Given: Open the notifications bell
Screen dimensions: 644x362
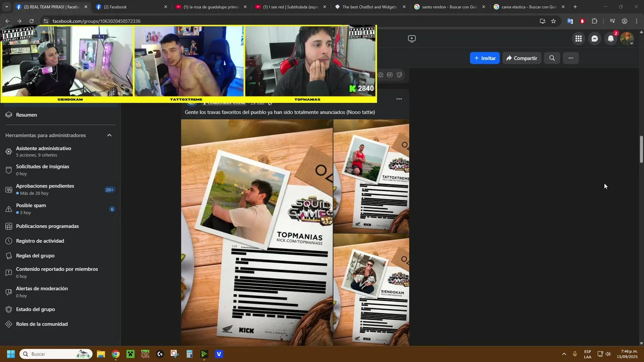Looking at the screenshot, I should click(x=611, y=39).
